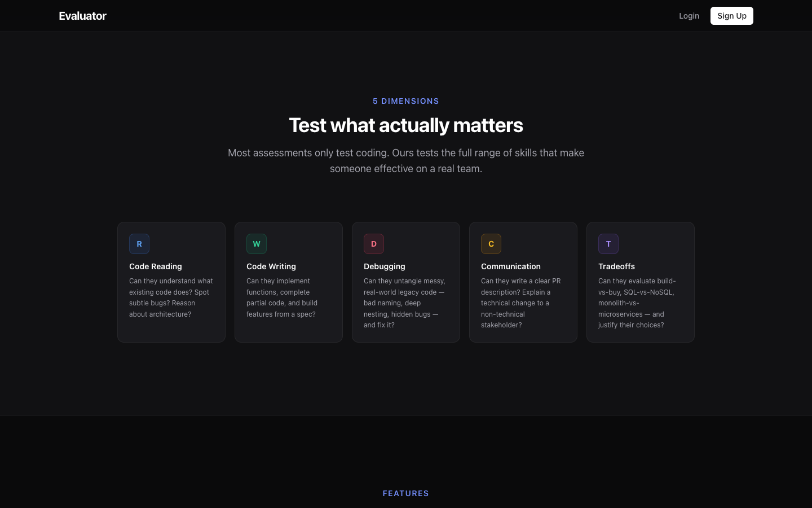Click the yellow C Communication icon
Image resolution: width=812 pixels, height=508 pixels.
pos(491,244)
